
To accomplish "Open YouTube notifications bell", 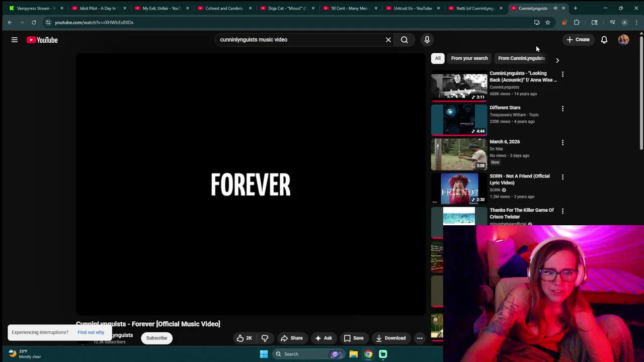I will tap(604, 40).
